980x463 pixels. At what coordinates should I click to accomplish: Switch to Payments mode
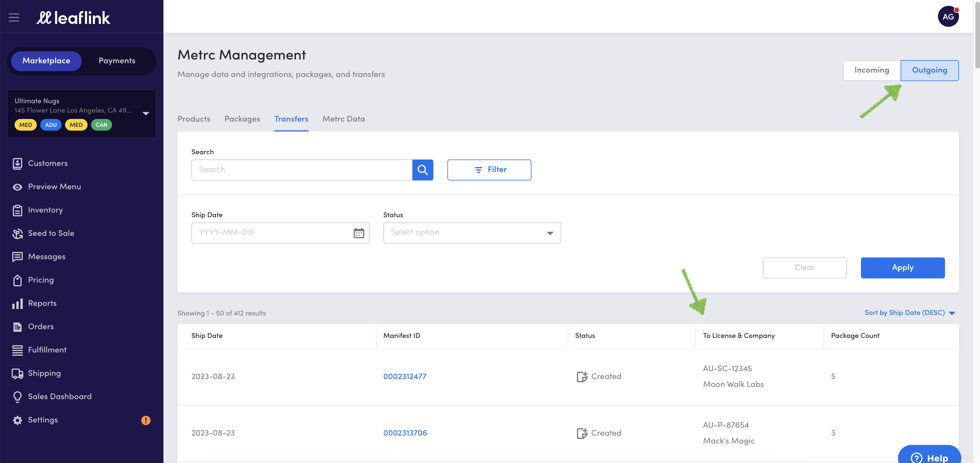[x=117, y=61]
